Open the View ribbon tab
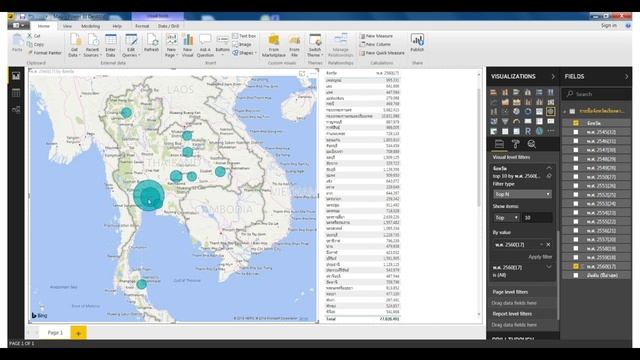The image size is (640, 360). click(x=67, y=26)
